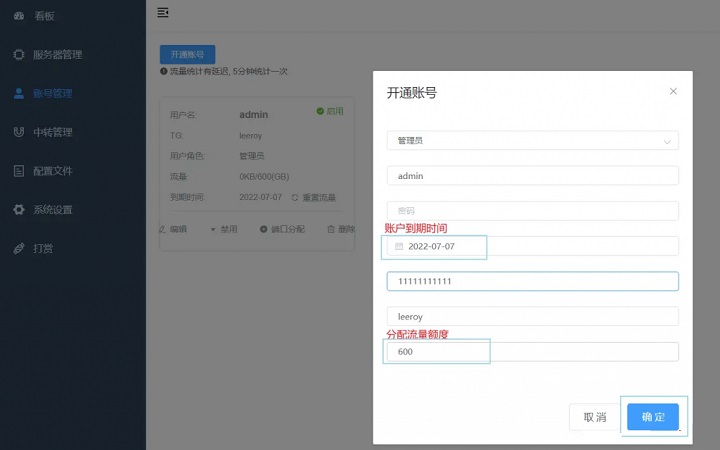720x450 pixels.
Task: Click the 开通账号 dialog title
Action: tap(412, 93)
